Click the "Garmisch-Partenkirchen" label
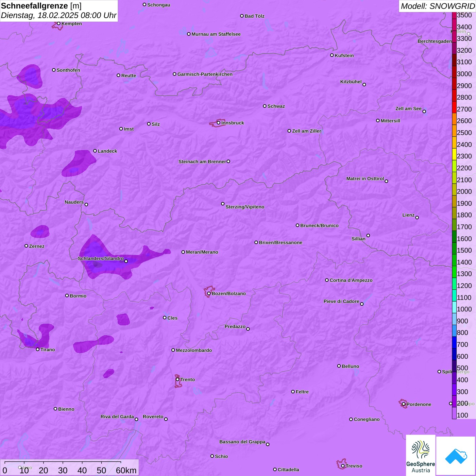The width and height of the screenshot is (476, 476). coord(205,74)
